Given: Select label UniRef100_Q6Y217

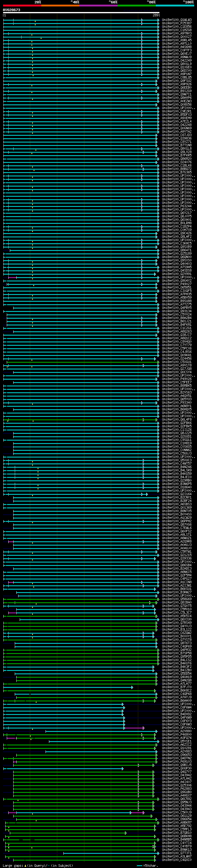Looking at the screenshot, I should [176, 213].
